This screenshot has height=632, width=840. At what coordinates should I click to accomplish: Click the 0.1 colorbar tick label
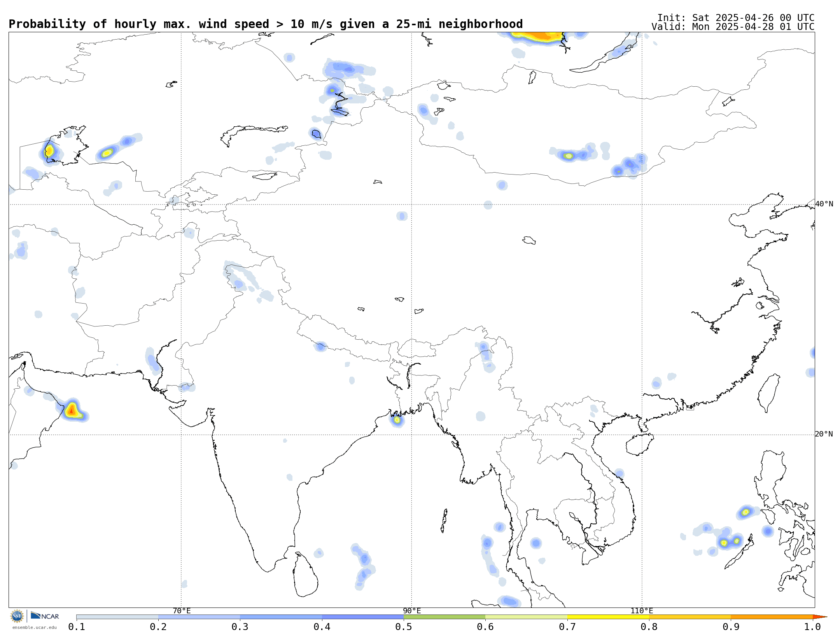[x=77, y=627]
